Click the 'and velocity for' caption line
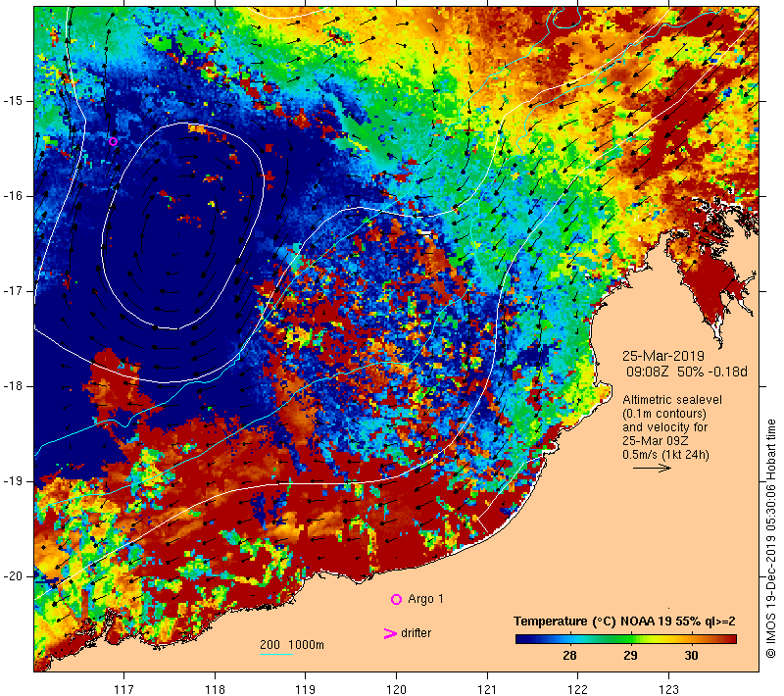This screenshot has height=696, width=784. click(665, 427)
